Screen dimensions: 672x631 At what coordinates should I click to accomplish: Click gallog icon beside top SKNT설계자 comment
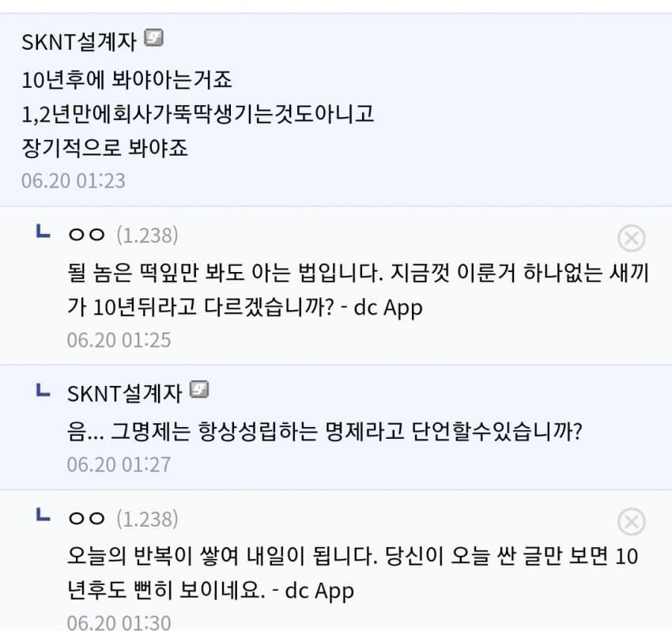[x=154, y=40]
